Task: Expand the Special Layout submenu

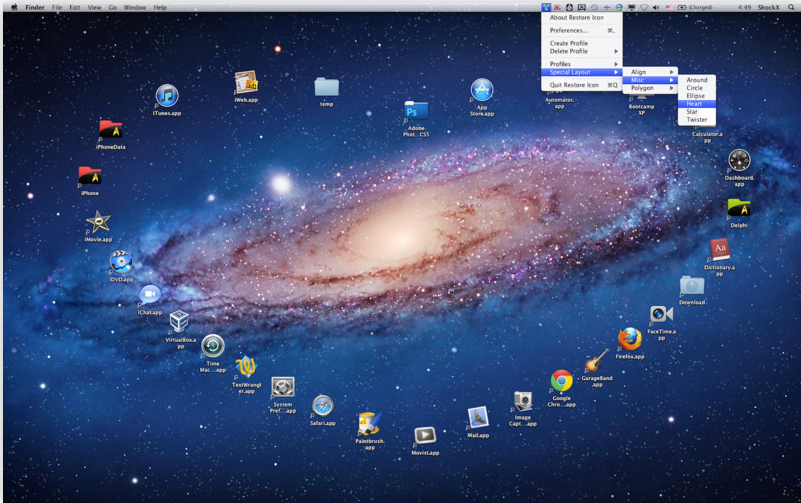Action: click(x=581, y=72)
